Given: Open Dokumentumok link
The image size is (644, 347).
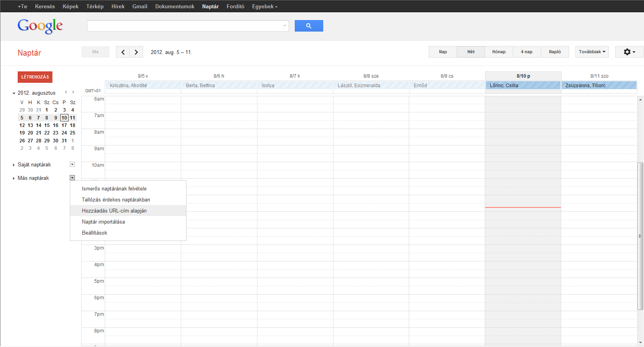Looking at the screenshot, I should (x=175, y=6).
